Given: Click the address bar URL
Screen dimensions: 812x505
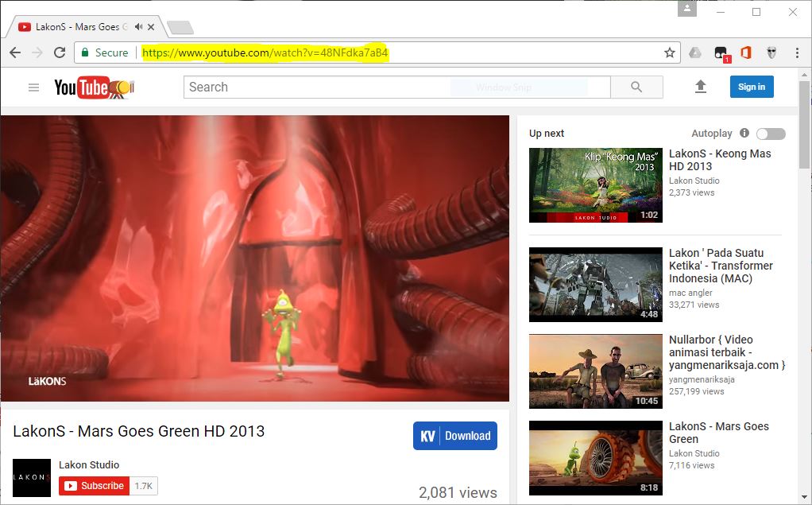Looking at the screenshot, I should click(x=265, y=52).
